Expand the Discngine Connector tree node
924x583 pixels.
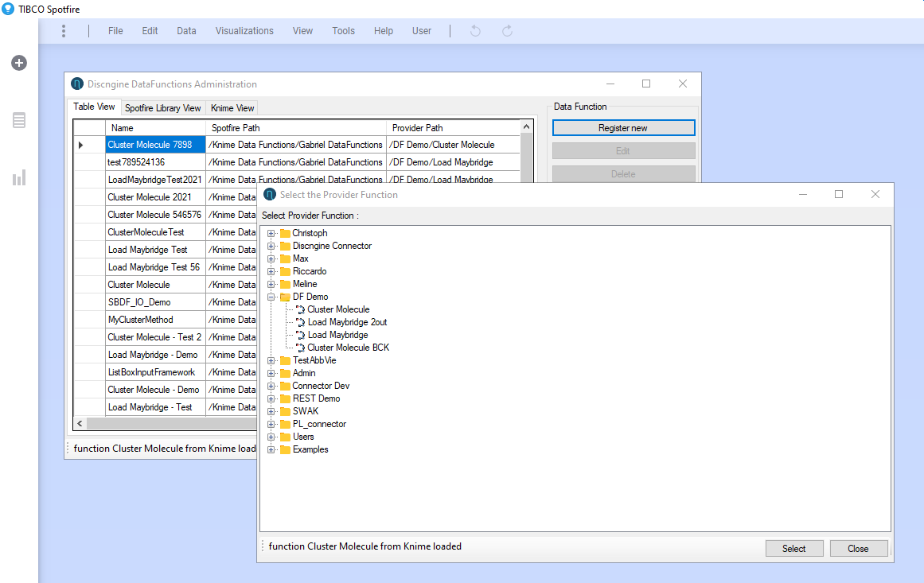click(x=271, y=246)
